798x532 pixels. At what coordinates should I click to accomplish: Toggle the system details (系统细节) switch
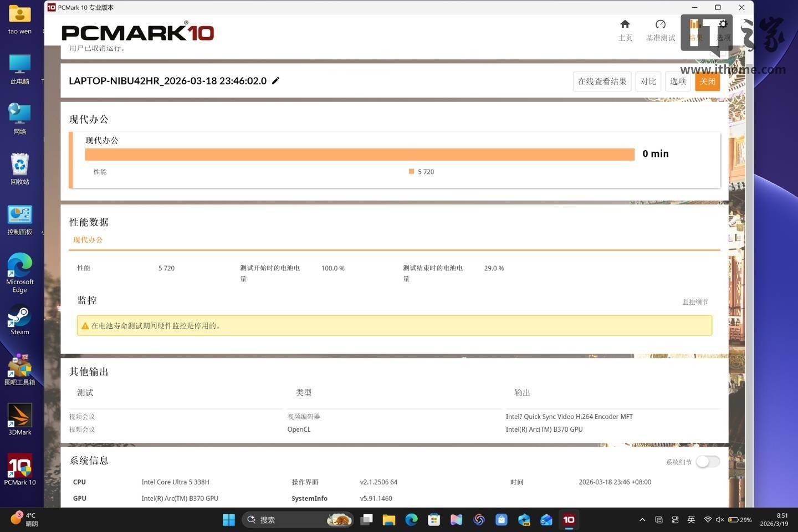[708, 462]
